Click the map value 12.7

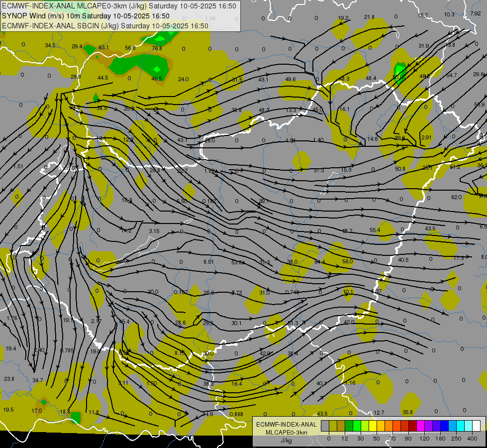379,413
